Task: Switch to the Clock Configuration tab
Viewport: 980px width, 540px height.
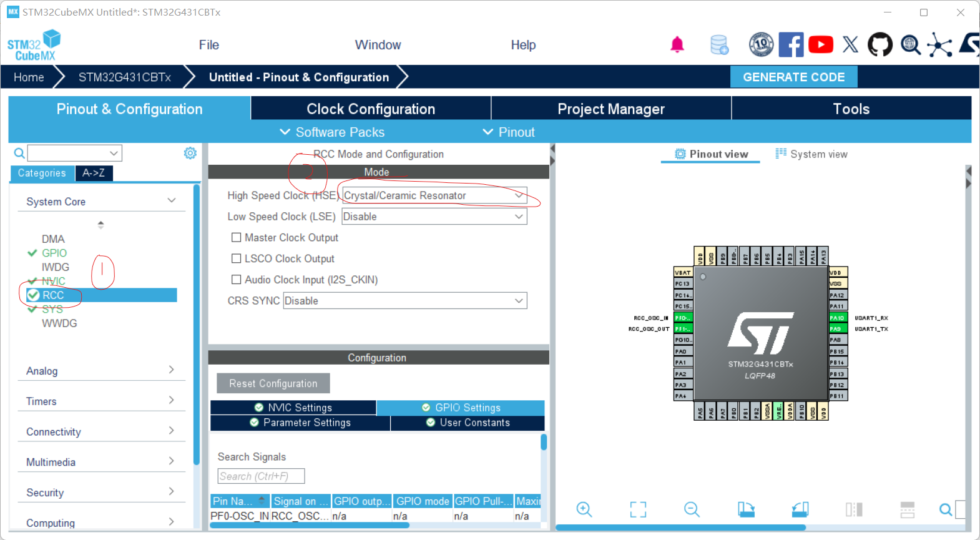Action: [370, 109]
